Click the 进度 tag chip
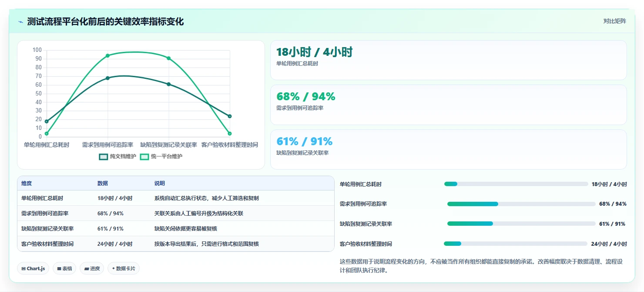The image size is (644, 292). click(92, 268)
